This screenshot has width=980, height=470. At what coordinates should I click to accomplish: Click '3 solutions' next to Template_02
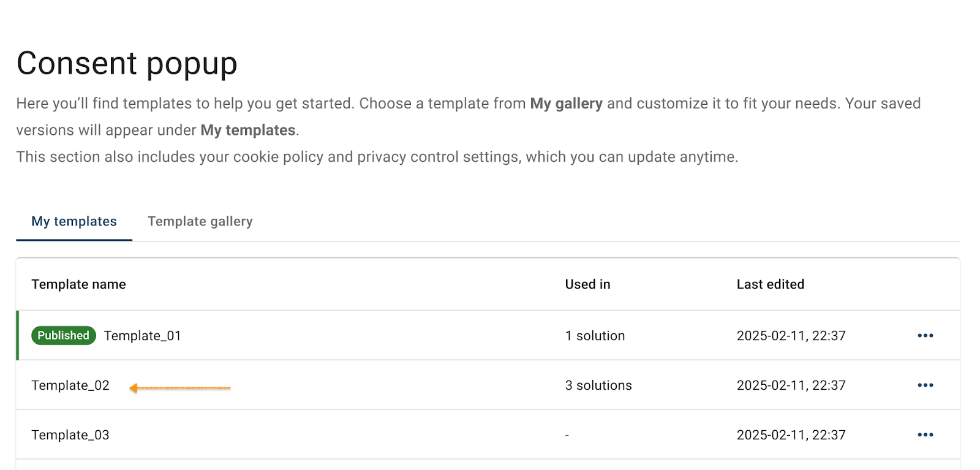pyautogui.click(x=598, y=385)
